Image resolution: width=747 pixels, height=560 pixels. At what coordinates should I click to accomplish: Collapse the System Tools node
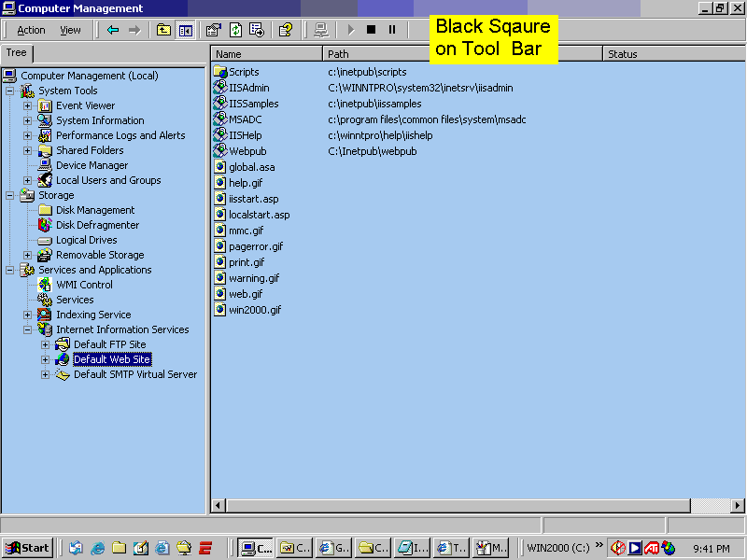pos(9,91)
